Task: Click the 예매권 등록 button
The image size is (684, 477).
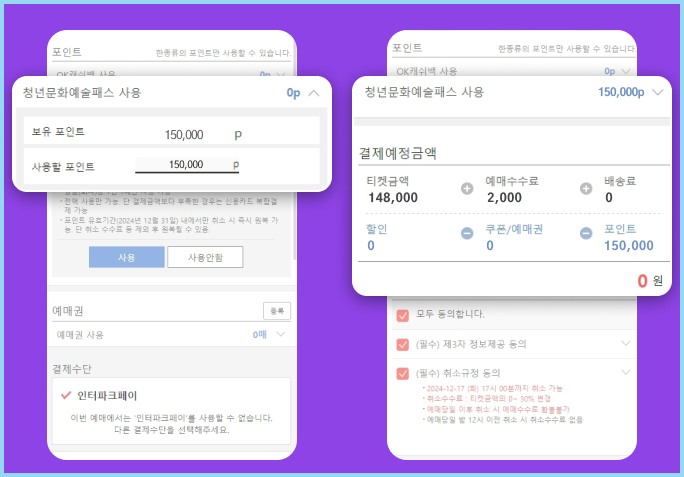Action: 277,311
